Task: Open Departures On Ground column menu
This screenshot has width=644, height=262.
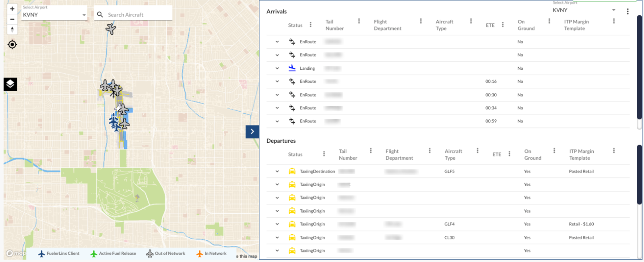Action: [x=554, y=150]
